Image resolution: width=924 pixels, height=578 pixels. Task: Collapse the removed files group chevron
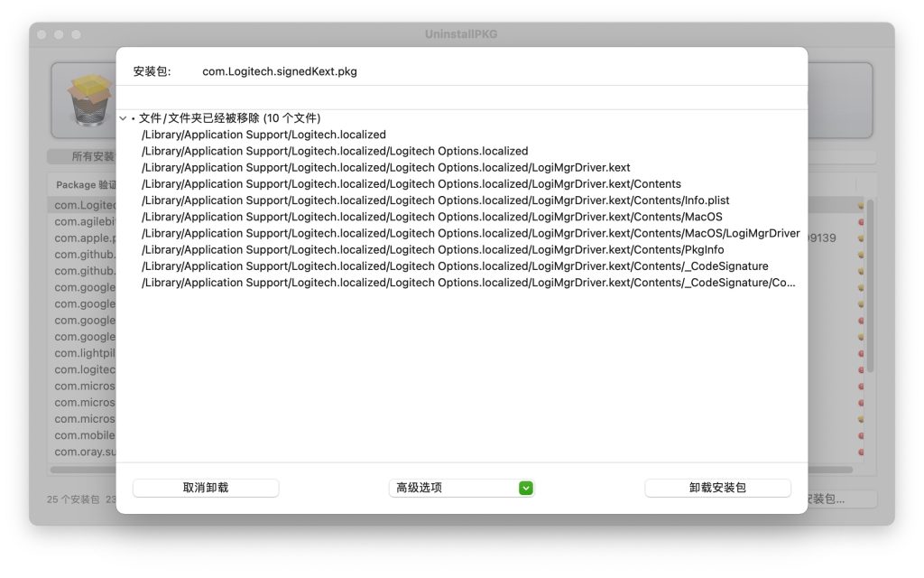click(x=123, y=118)
